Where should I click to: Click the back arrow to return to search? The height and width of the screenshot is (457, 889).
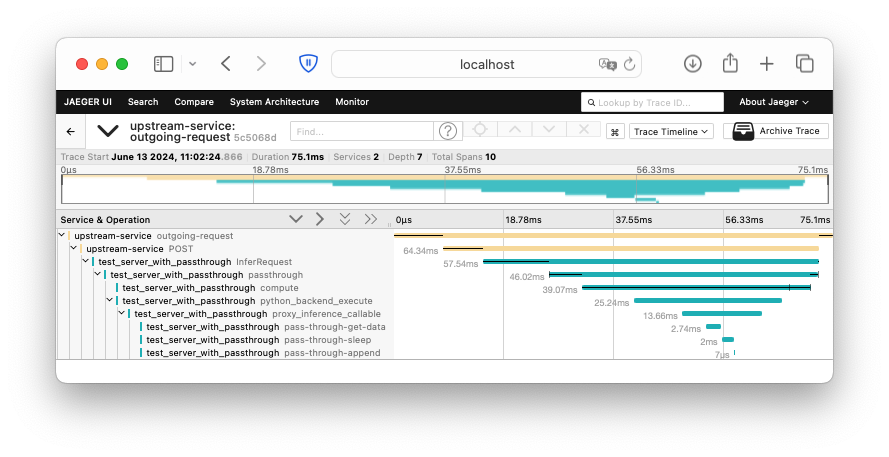coord(70,131)
